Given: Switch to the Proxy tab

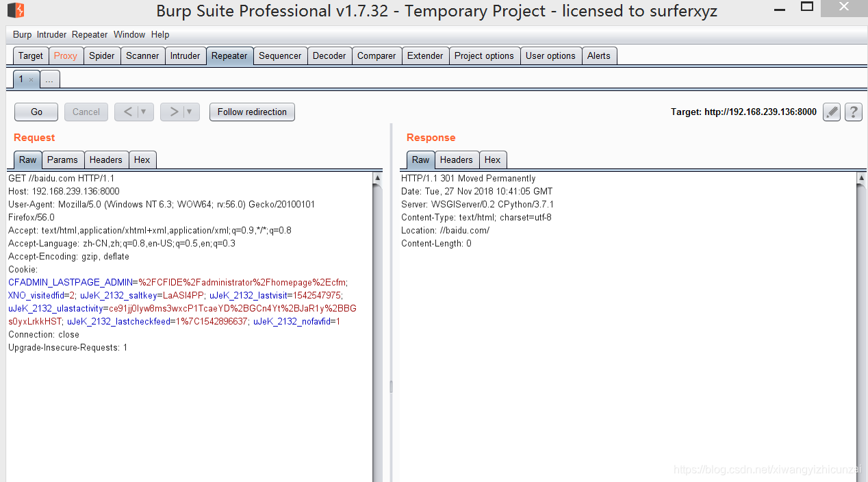Looking at the screenshot, I should click(x=66, y=55).
